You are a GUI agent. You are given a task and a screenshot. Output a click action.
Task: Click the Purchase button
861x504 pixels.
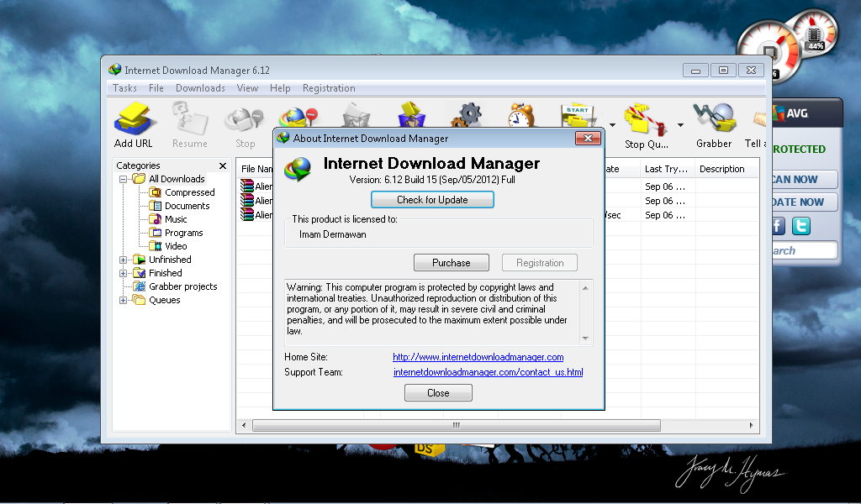452,263
